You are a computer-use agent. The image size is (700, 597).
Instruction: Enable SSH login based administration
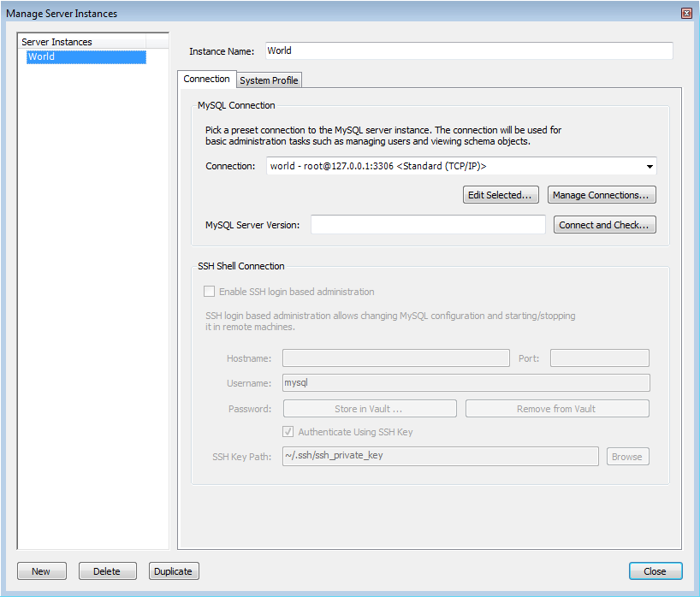coord(209,291)
